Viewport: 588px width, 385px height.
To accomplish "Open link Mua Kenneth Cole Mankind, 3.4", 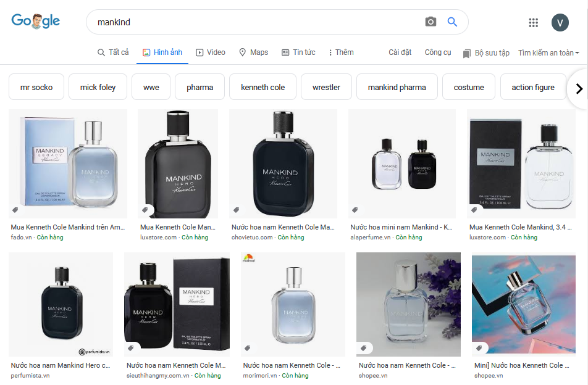I will [521, 227].
